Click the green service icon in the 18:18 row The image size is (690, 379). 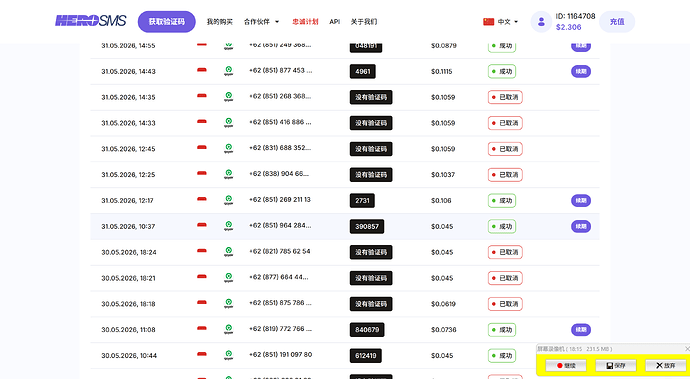(x=228, y=303)
